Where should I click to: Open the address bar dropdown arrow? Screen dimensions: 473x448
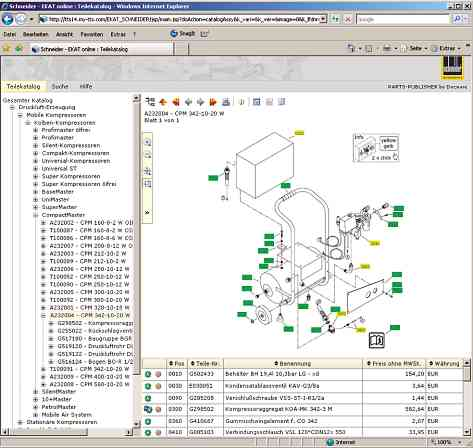tap(323, 19)
